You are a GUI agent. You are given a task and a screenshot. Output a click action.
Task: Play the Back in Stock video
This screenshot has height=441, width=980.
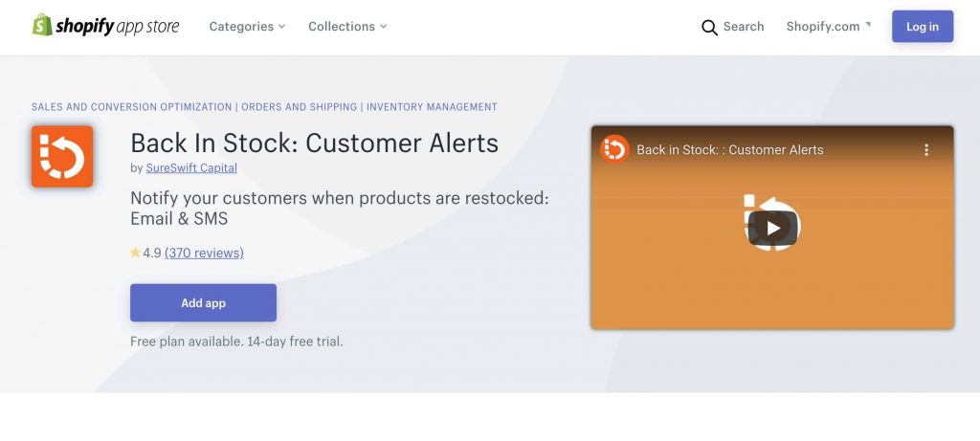tap(772, 228)
